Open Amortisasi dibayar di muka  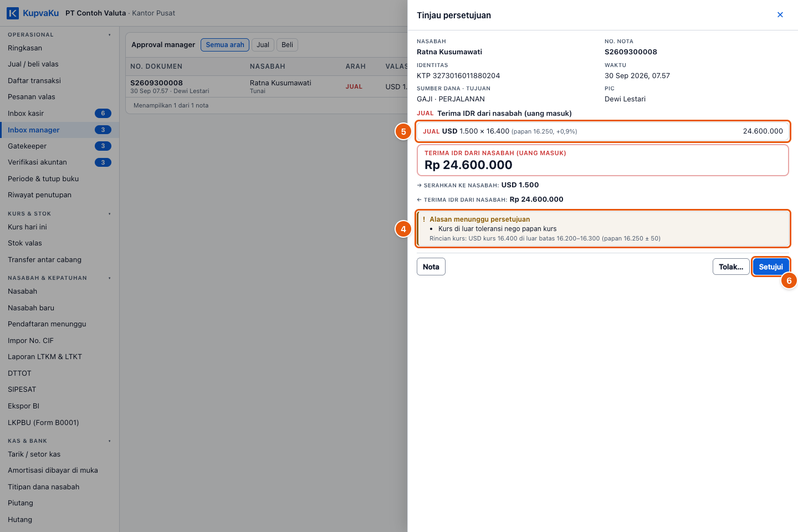coord(60,470)
